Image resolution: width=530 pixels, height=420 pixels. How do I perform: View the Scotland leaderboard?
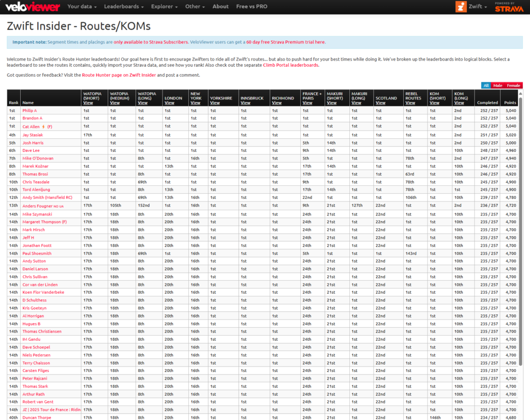(x=380, y=103)
